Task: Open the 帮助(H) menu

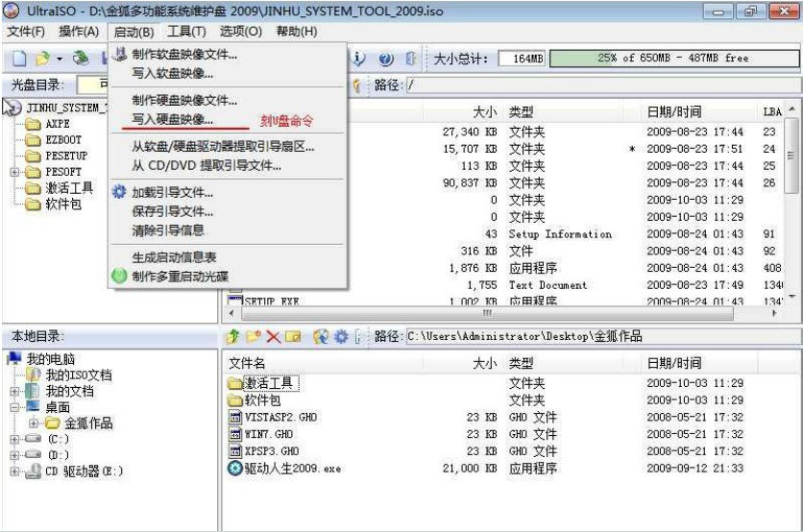Action: pyautogui.click(x=297, y=32)
